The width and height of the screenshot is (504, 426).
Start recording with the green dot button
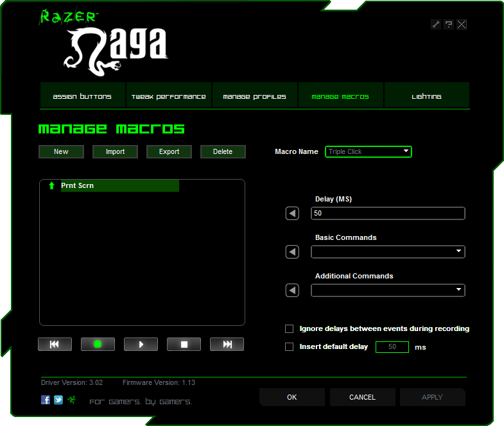(98, 345)
